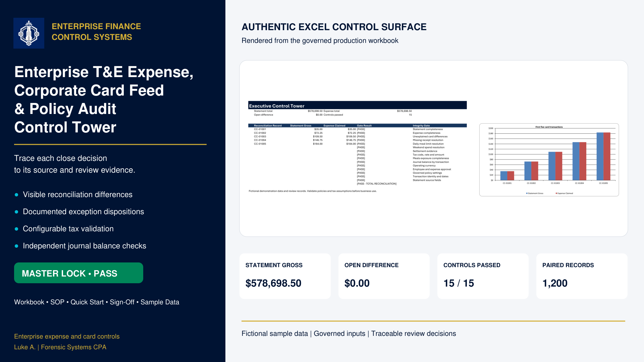Image resolution: width=644 pixels, height=362 pixels.
Task: Select the Open Difference $0.00 card
Action: 384,276
